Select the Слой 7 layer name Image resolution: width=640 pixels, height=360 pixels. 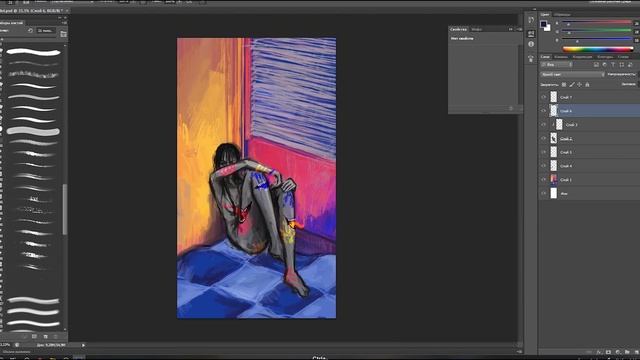(566, 97)
